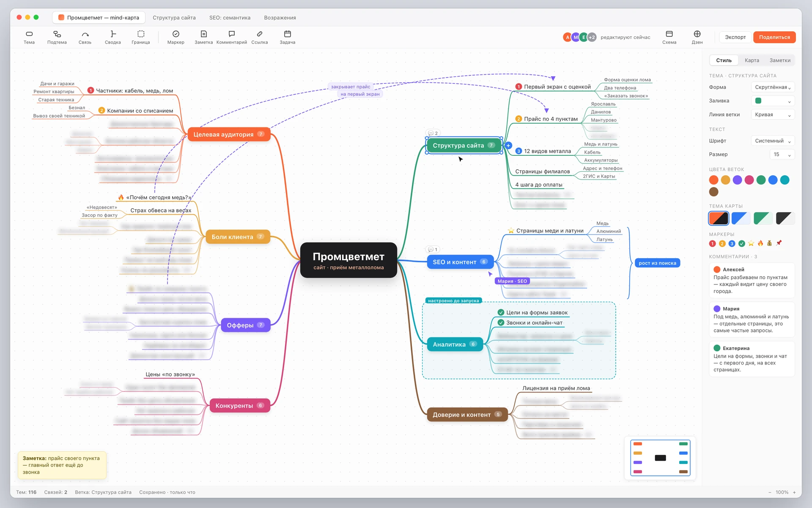Viewport: 812px width, 508px height.
Task: Click the Поделиться share button
Action: coord(774,37)
